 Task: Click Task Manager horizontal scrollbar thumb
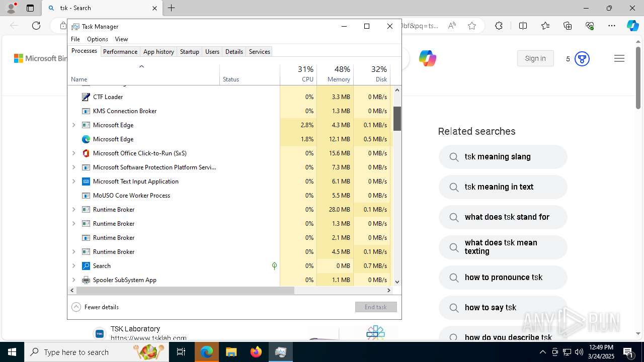(185, 290)
